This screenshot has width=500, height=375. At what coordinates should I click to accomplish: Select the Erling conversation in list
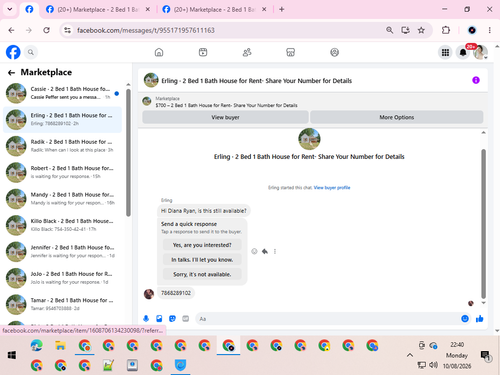(62, 119)
